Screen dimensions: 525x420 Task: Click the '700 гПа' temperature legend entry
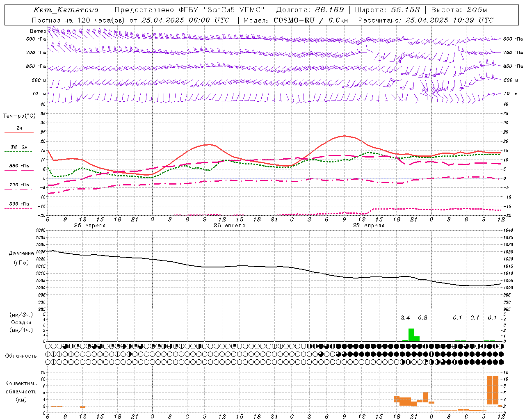tap(19, 185)
